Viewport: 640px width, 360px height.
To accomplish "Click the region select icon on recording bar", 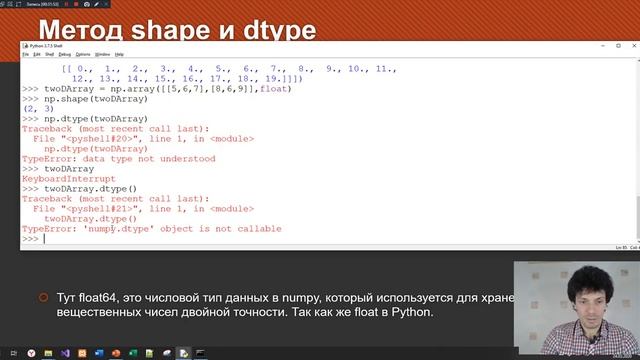I will (x=18, y=4).
